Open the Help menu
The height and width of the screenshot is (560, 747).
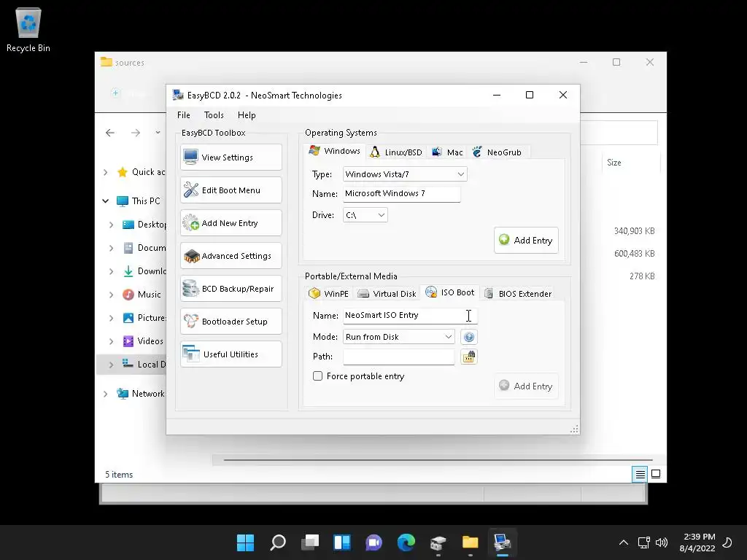point(247,114)
